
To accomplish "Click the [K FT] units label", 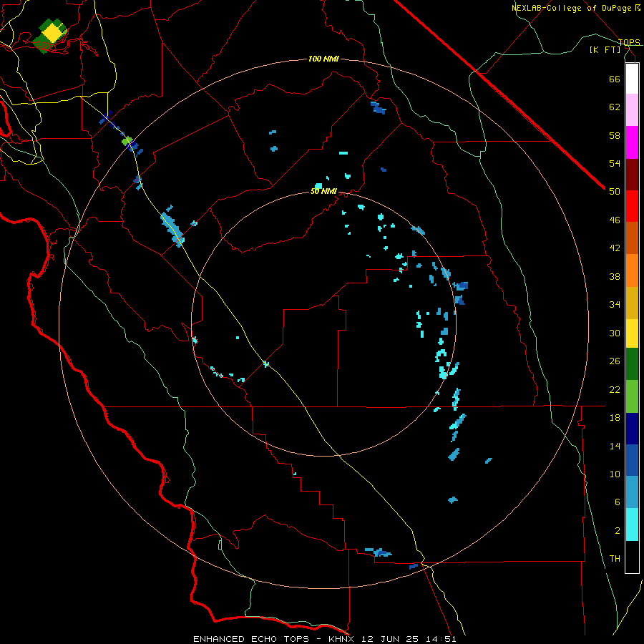I will (x=605, y=50).
